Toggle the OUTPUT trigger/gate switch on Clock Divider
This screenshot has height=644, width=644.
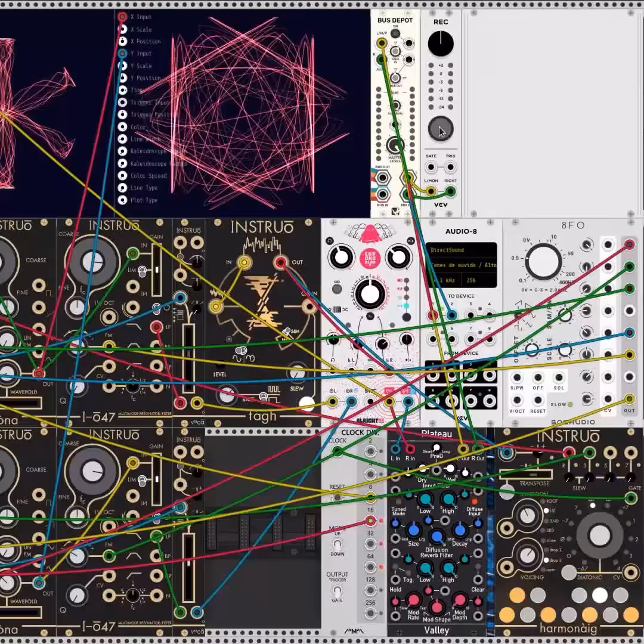tap(337, 592)
